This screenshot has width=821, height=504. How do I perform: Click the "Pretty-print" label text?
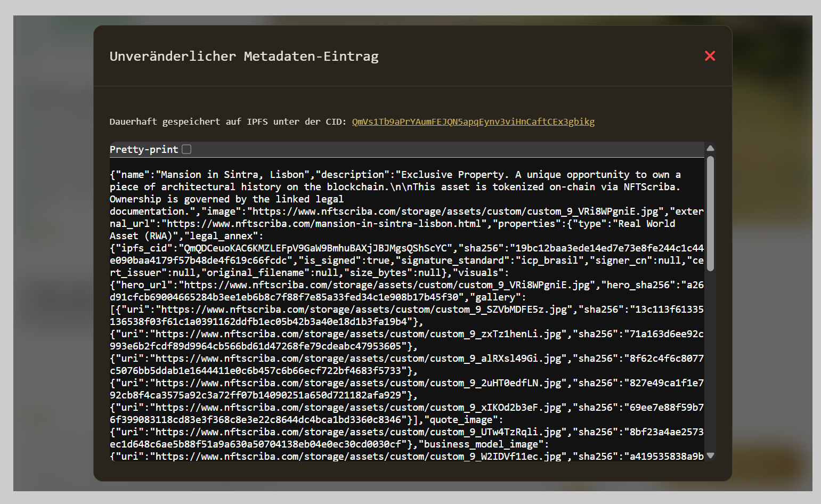(x=144, y=149)
